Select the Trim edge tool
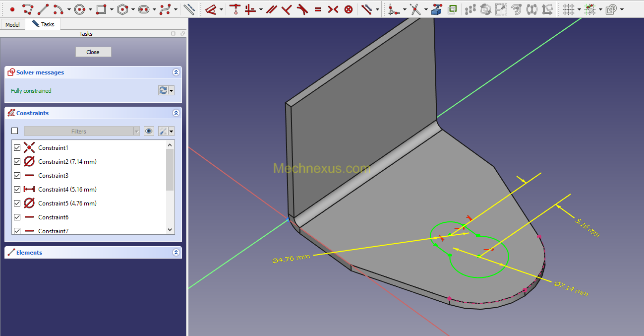 coord(415,9)
